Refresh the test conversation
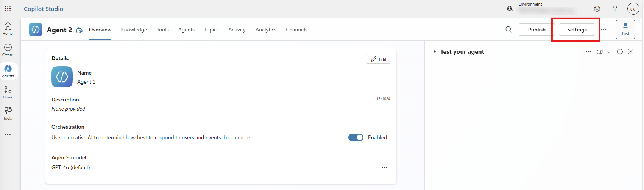The width and height of the screenshot is (644, 190). 620,51
